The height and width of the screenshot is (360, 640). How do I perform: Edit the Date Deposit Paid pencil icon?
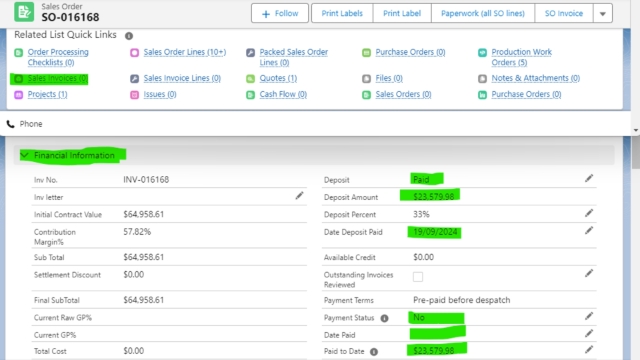pyautogui.click(x=589, y=231)
